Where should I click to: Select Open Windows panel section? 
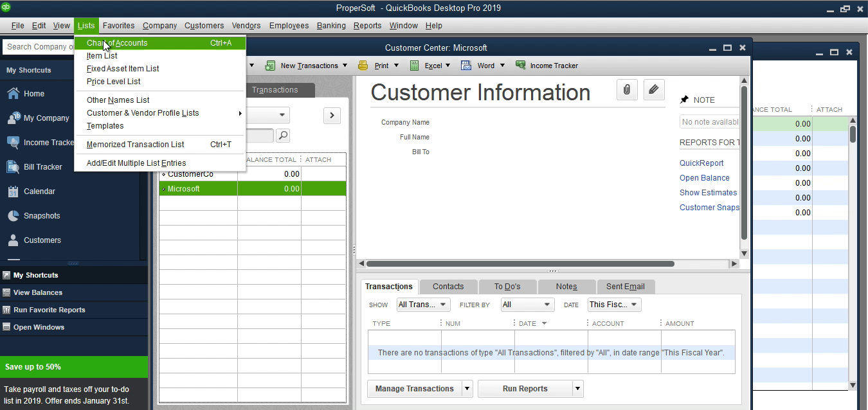(74, 327)
